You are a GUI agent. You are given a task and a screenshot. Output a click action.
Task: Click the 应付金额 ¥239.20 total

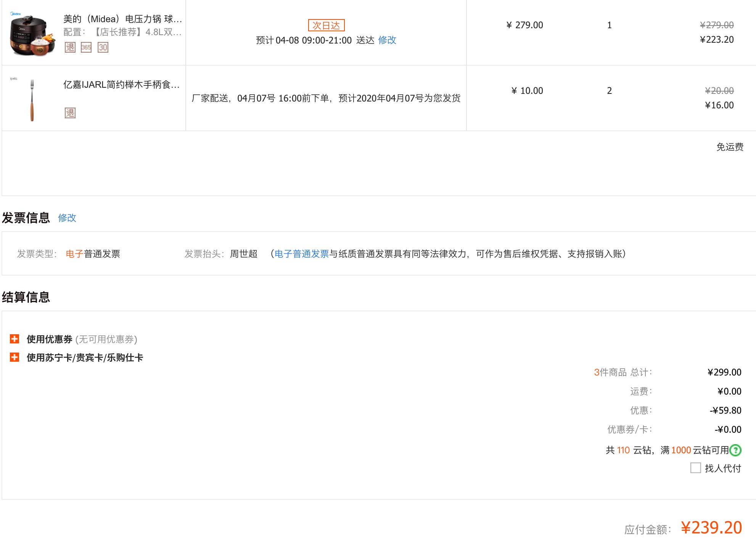[711, 528]
